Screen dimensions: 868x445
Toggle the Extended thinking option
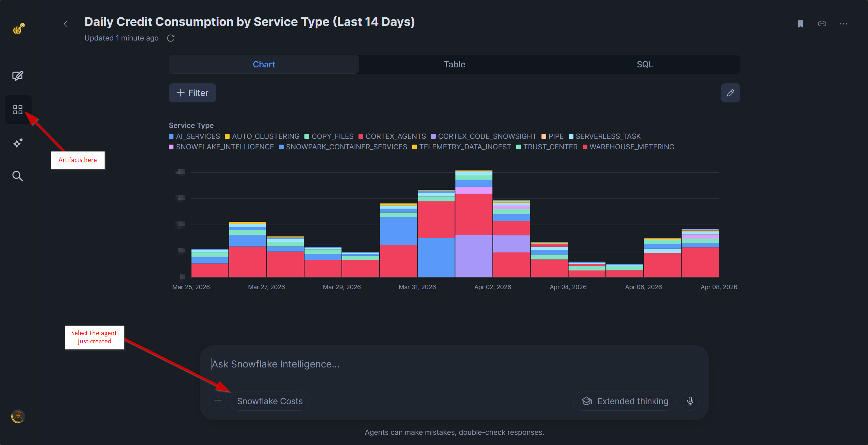point(625,401)
